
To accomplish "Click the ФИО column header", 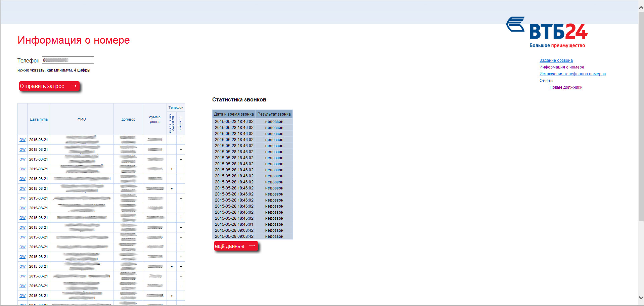I will click(x=82, y=119).
